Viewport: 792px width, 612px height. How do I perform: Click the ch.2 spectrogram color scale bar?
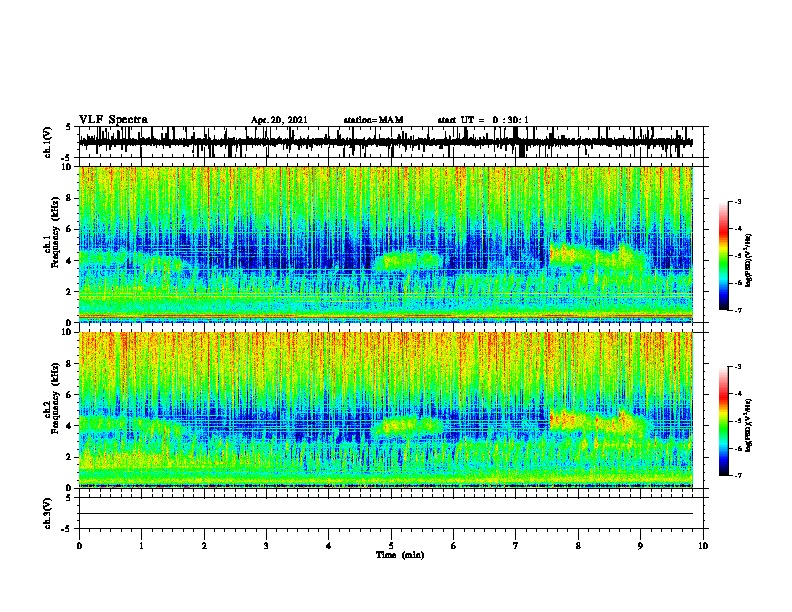[x=724, y=421]
